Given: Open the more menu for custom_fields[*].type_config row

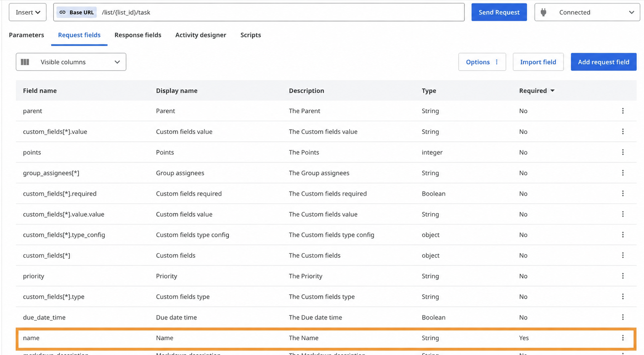Looking at the screenshot, I should (623, 235).
